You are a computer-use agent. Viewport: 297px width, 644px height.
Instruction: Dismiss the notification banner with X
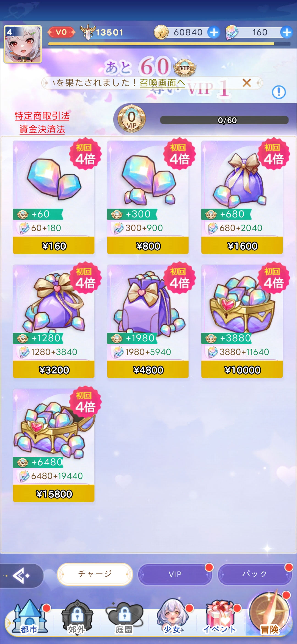coord(247,83)
